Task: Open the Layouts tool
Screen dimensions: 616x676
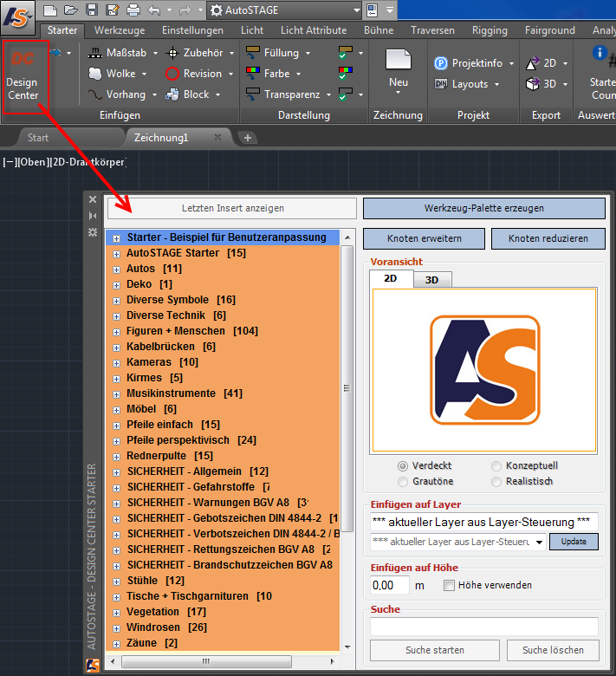Action: [441, 84]
